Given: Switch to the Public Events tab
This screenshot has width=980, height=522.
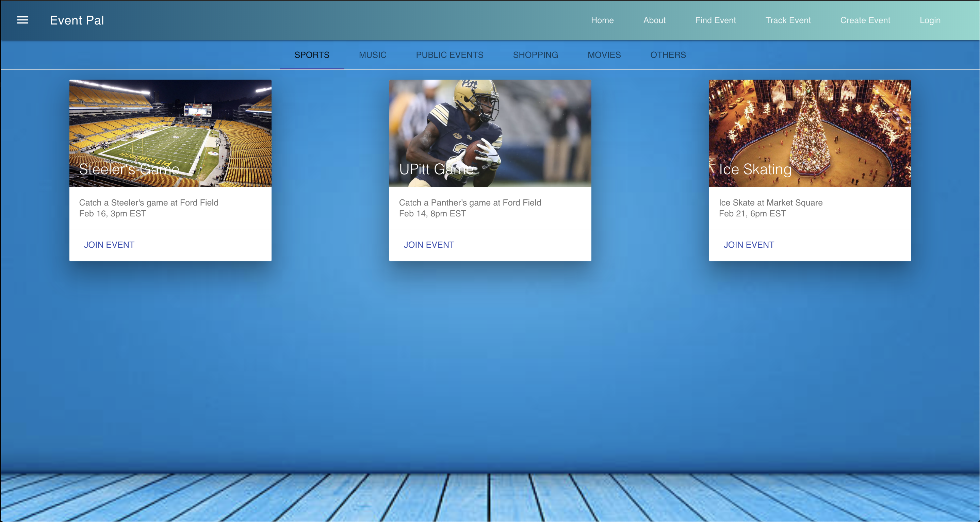Looking at the screenshot, I should (450, 55).
